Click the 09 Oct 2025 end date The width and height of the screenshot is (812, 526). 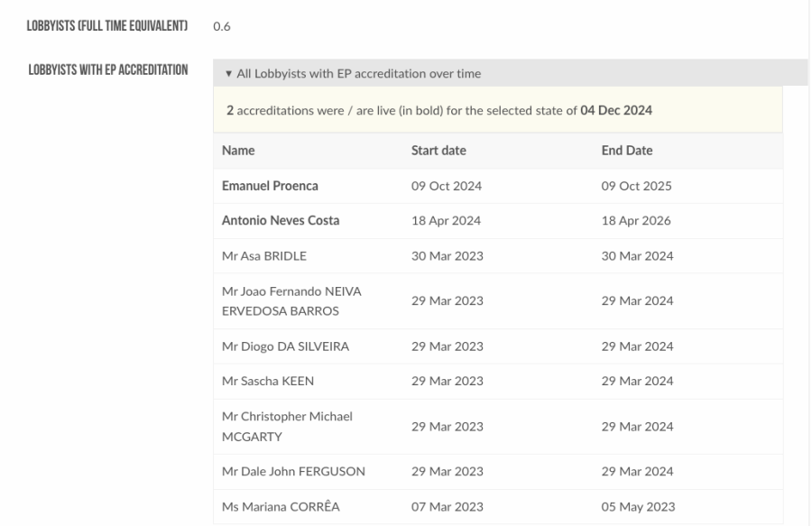pos(636,186)
